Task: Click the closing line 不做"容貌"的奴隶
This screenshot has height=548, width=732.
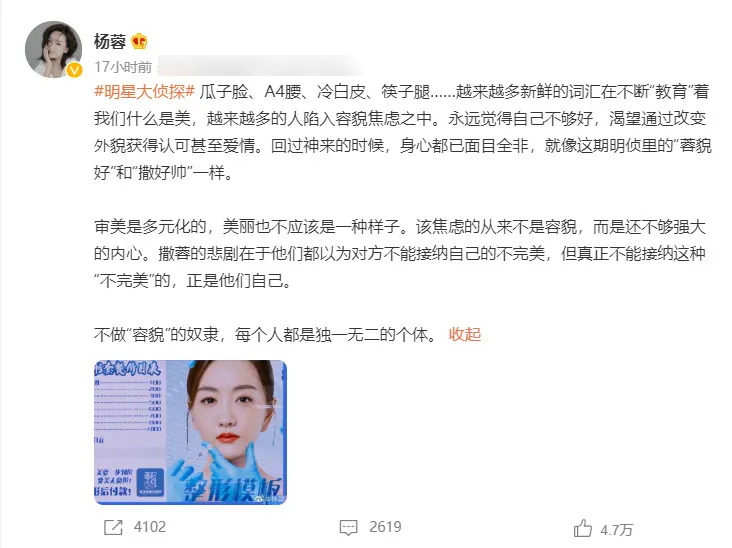Action: point(267,335)
